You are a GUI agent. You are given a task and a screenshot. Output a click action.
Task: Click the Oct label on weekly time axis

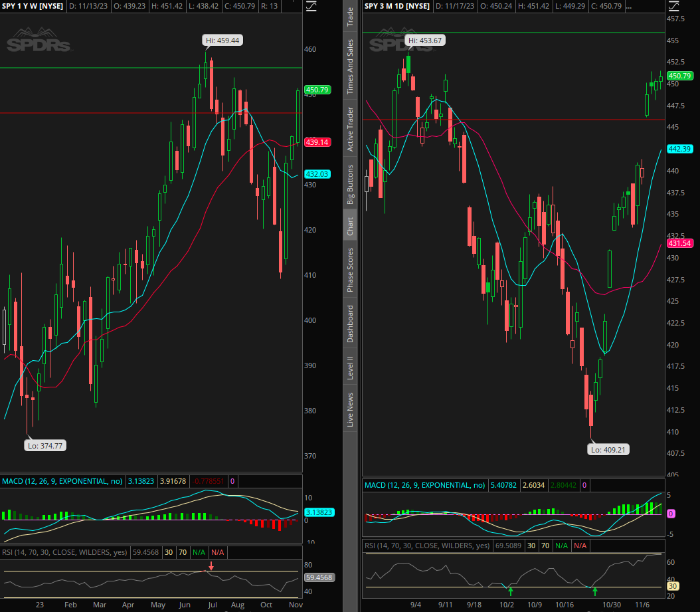point(266,605)
